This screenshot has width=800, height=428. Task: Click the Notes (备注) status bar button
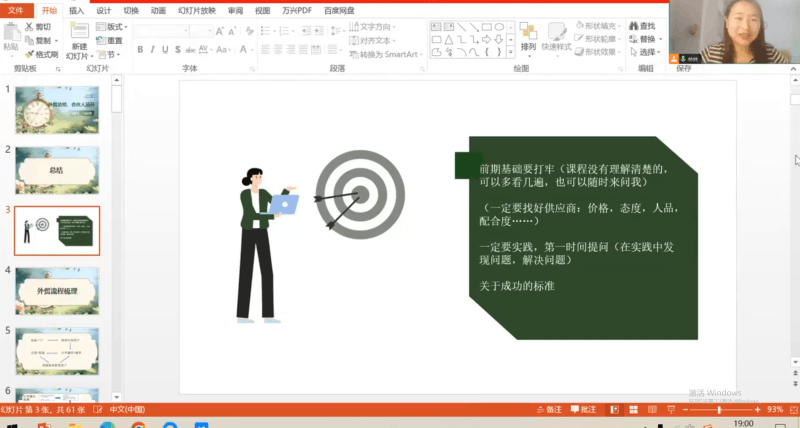[549, 410]
